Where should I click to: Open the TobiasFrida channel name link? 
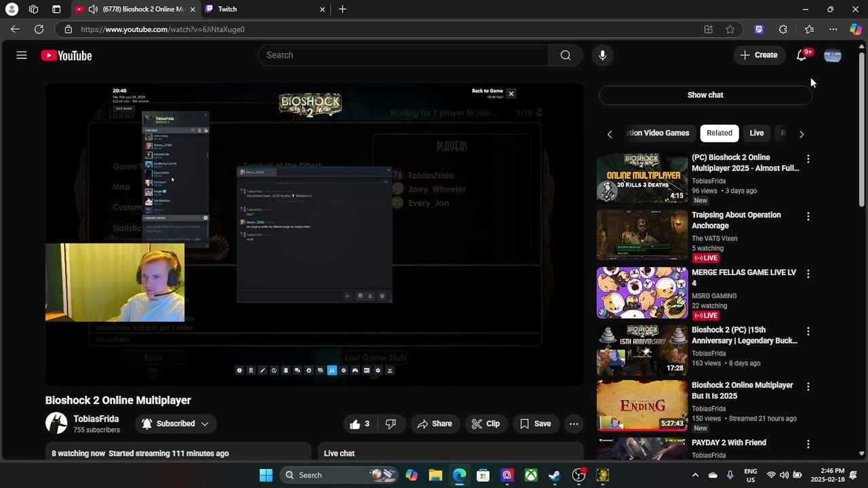click(x=96, y=419)
